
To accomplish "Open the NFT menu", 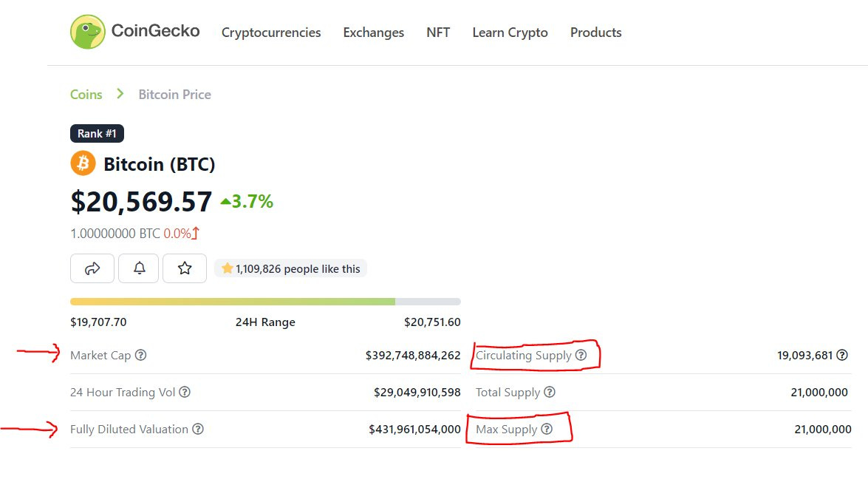I will (438, 33).
